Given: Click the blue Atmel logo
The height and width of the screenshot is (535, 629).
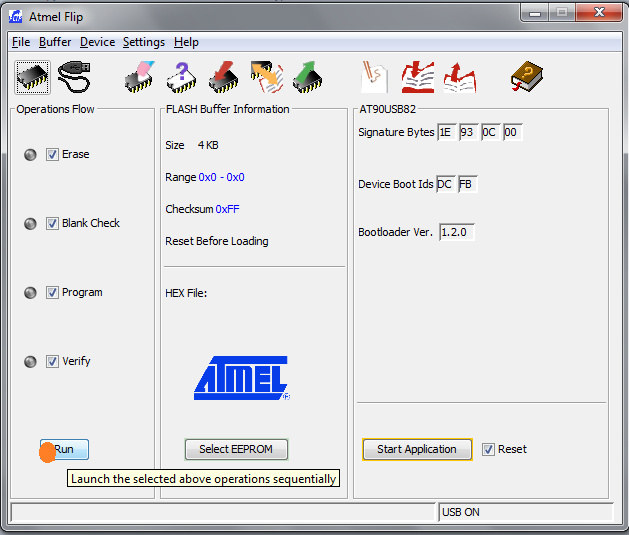Looking at the screenshot, I should coord(241,378).
